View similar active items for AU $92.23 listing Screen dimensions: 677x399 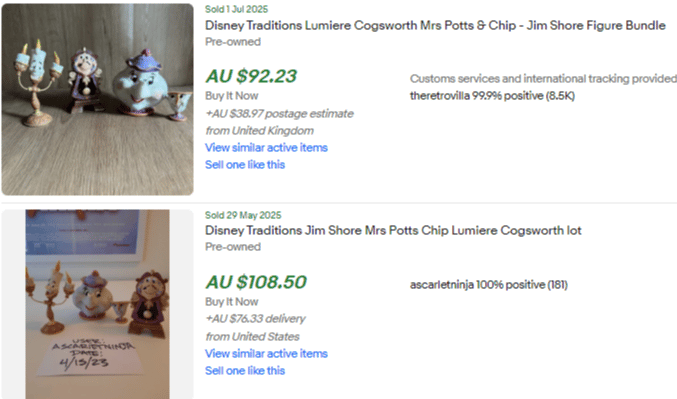[x=266, y=148]
